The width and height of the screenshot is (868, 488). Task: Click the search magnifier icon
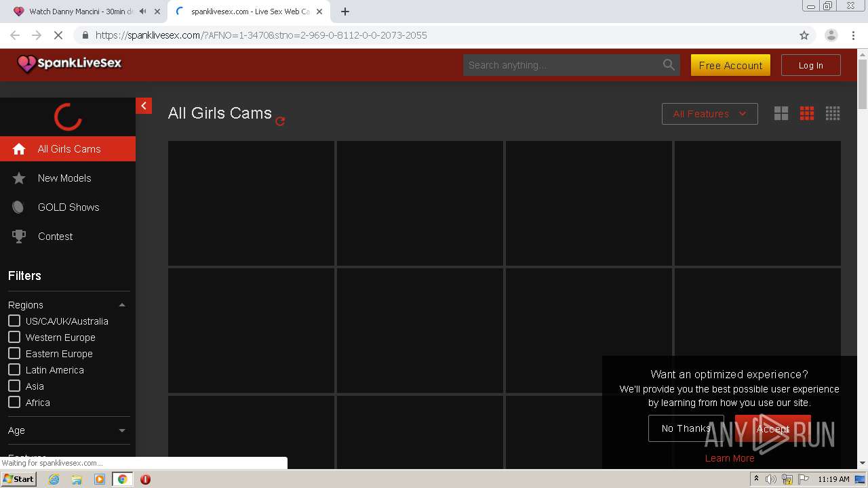point(669,65)
